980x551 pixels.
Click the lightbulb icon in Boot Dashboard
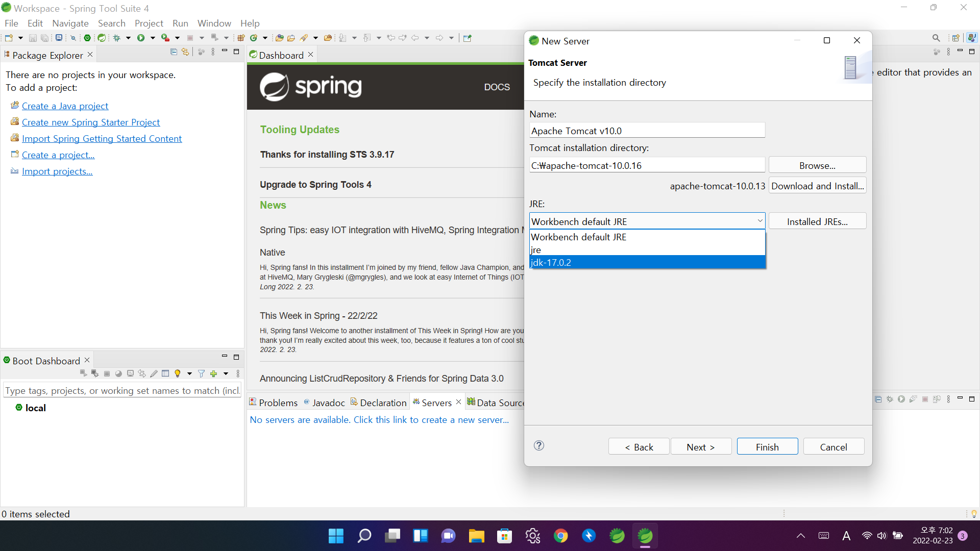[178, 374]
